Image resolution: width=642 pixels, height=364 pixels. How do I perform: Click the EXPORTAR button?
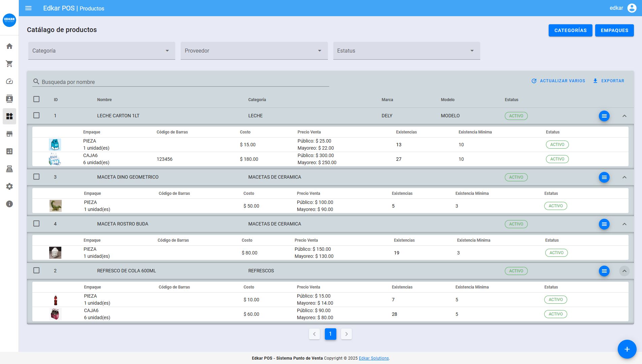[609, 81]
